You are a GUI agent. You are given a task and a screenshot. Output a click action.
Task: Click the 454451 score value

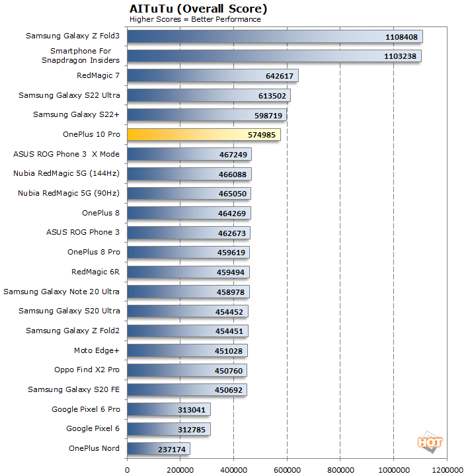pos(229,331)
